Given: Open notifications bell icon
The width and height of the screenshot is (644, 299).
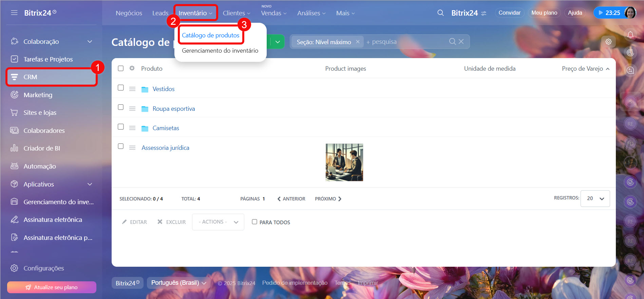Looking at the screenshot, I should click(x=630, y=35).
